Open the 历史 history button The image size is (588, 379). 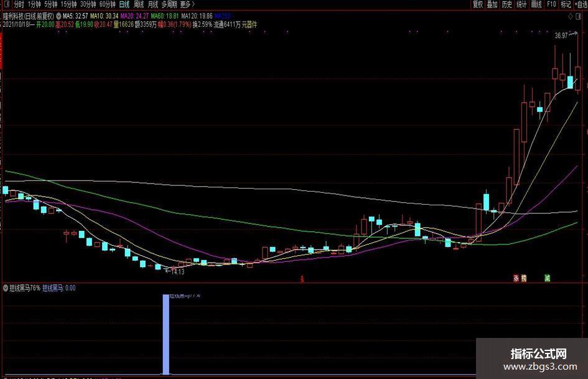507,4
